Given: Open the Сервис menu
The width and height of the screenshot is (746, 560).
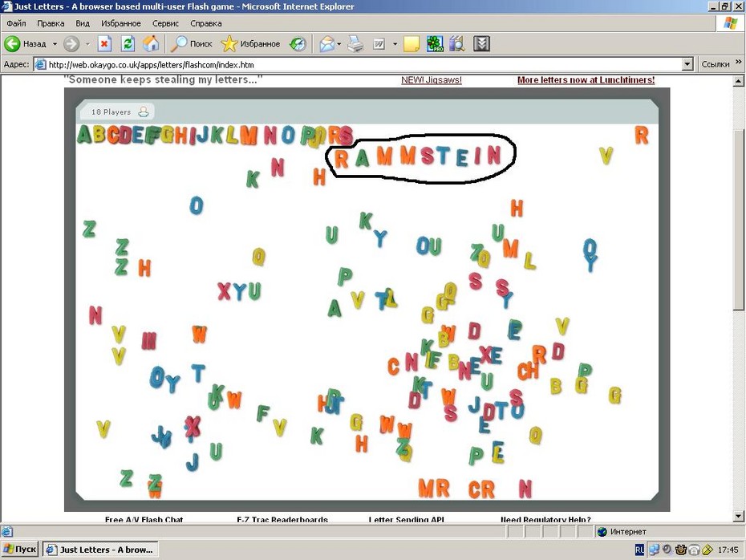Looking at the screenshot, I should pos(165,23).
